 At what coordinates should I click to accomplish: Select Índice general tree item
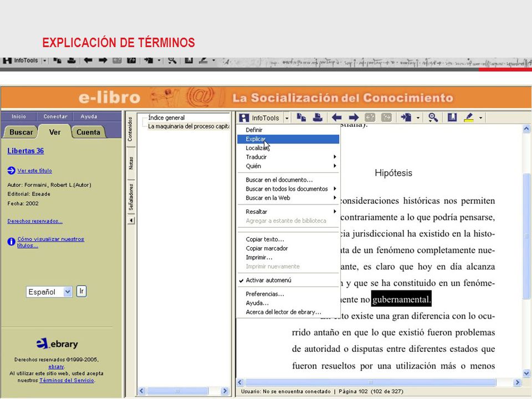(166, 117)
